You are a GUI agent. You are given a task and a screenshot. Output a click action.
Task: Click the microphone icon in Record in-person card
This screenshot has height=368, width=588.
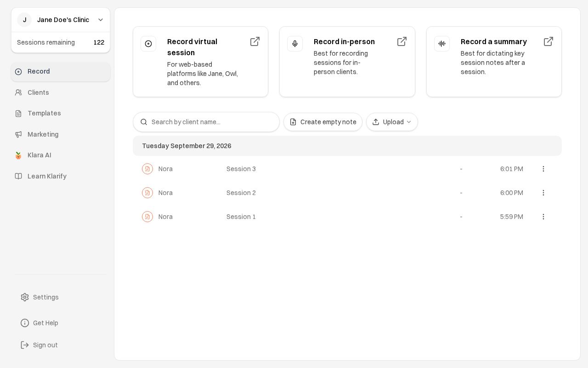[x=295, y=44]
